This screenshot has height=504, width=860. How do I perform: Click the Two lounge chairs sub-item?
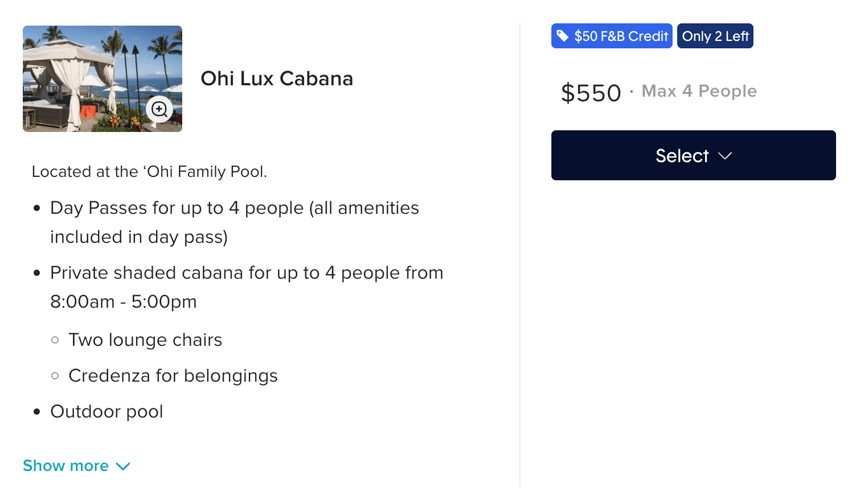145,340
